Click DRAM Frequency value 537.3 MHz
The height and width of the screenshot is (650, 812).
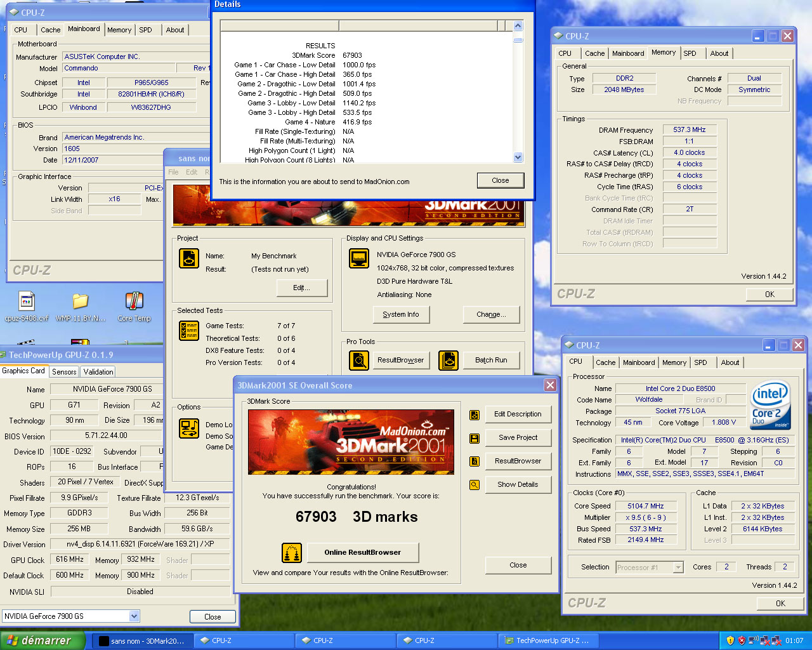(x=689, y=129)
